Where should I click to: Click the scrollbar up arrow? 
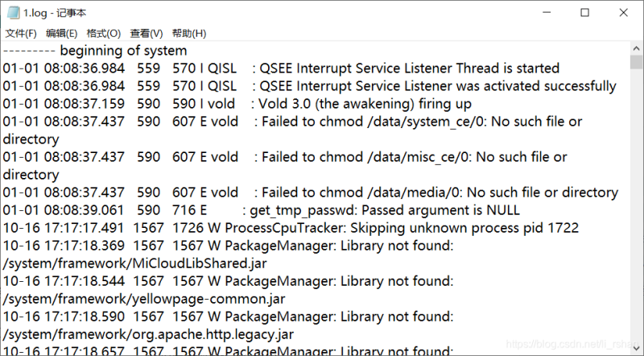(x=636, y=48)
